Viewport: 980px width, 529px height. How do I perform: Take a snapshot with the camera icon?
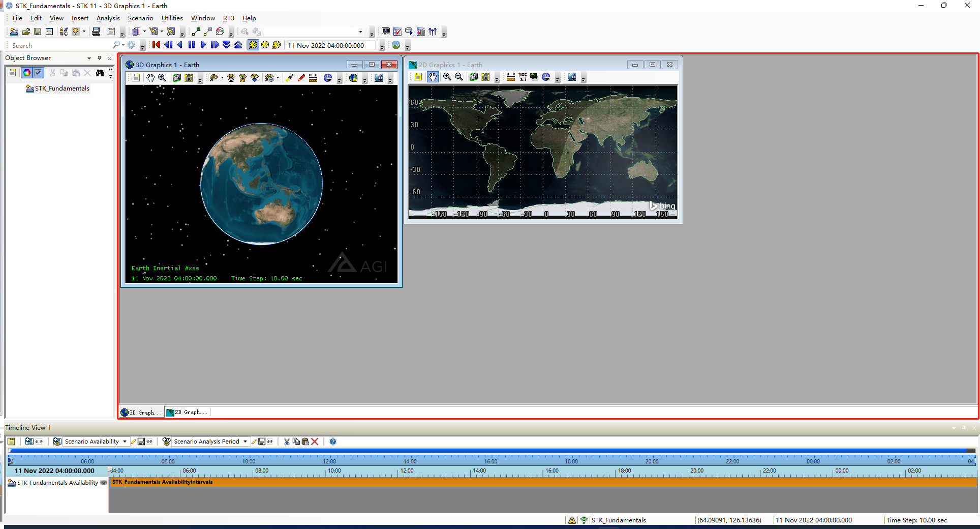tap(176, 78)
